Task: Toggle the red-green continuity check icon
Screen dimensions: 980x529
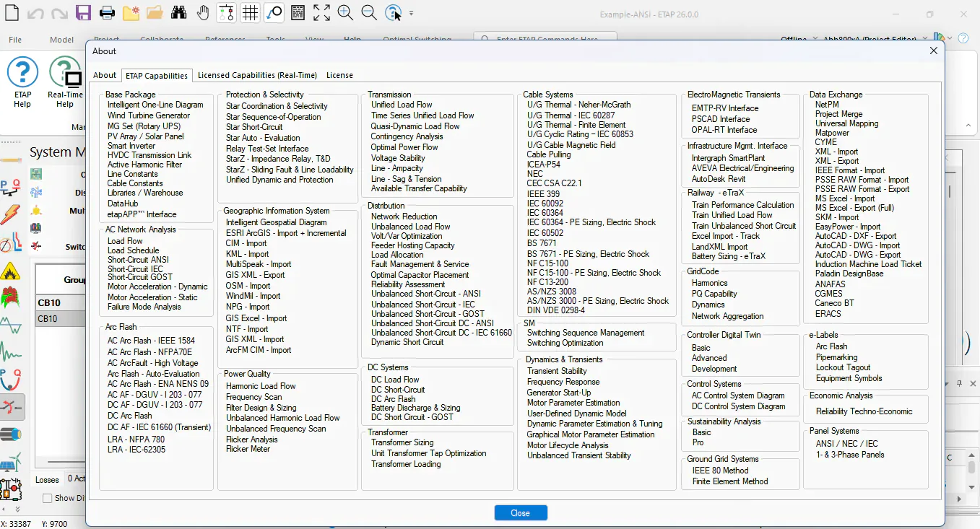Action: [226, 12]
